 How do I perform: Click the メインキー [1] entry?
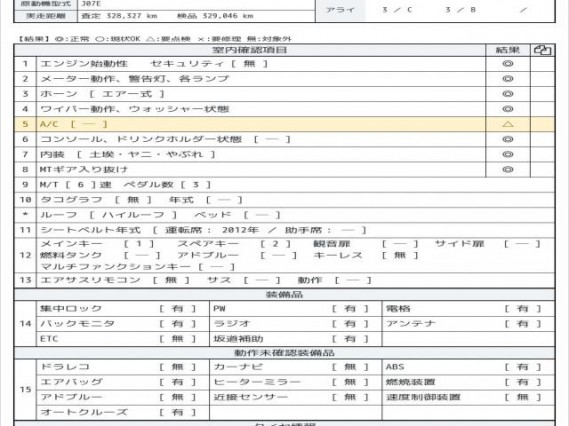click(x=97, y=244)
